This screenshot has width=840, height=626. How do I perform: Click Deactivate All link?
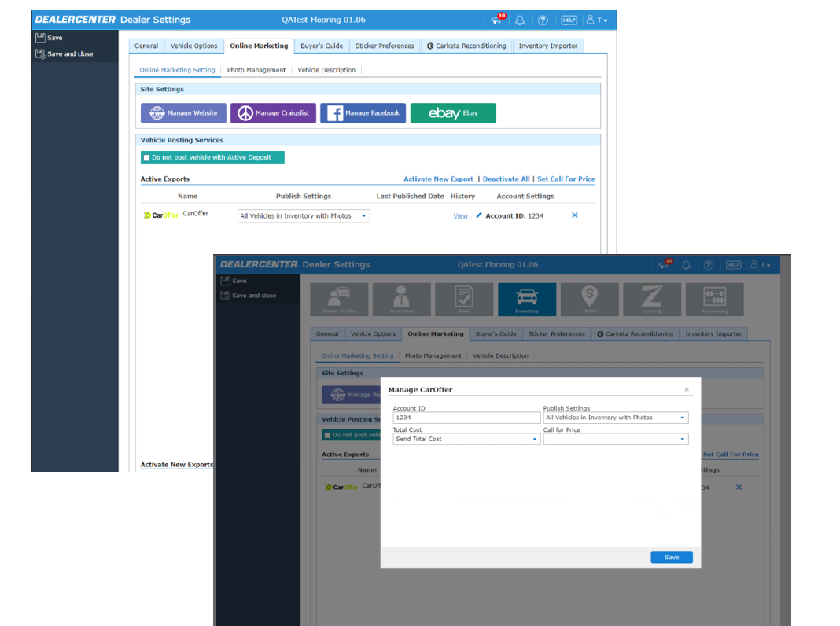pyautogui.click(x=506, y=179)
